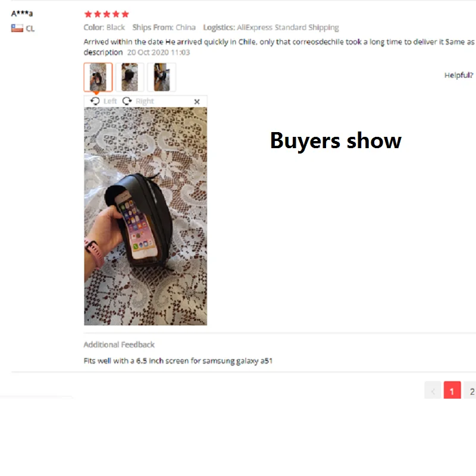Click the rotate Right icon

click(x=127, y=101)
